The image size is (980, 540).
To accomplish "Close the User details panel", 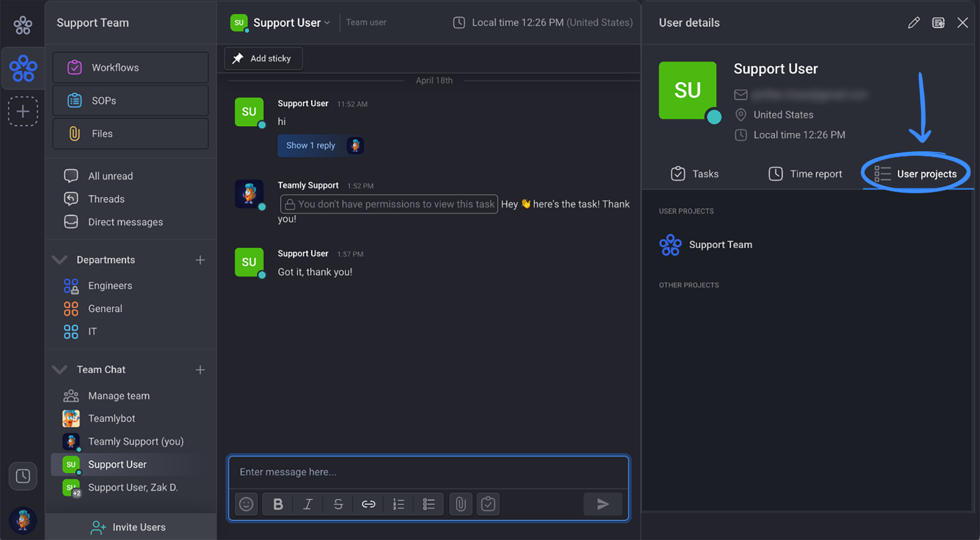I will (x=963, y=23).
